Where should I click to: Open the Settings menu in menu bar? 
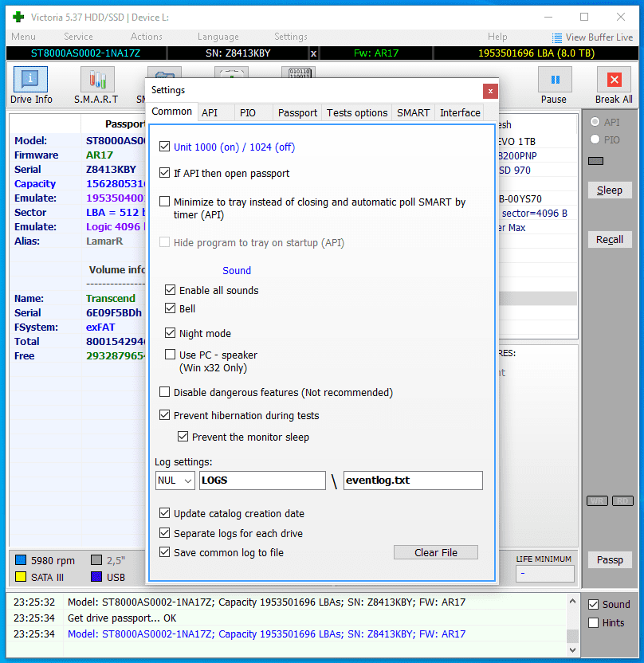[291, 37]
